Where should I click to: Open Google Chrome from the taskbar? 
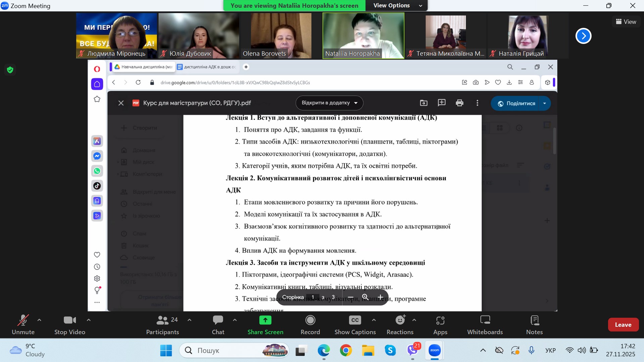pos(346,350)
